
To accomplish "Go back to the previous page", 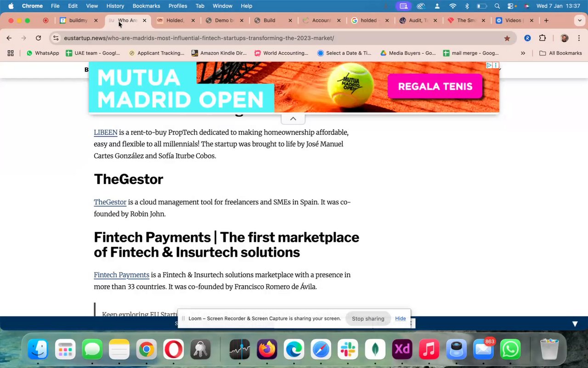I will click(9, 38).
